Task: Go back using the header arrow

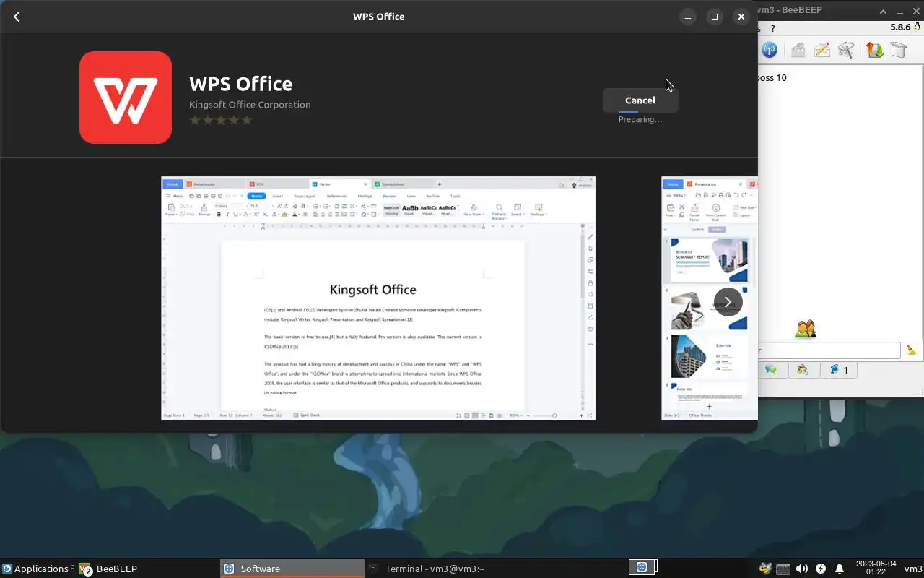Action: pos(17,17)
